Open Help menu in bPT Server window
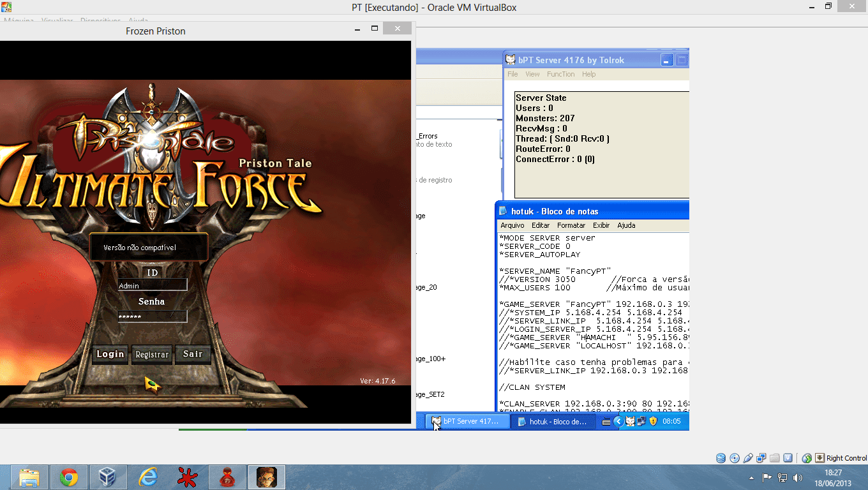 click(588, 74)
